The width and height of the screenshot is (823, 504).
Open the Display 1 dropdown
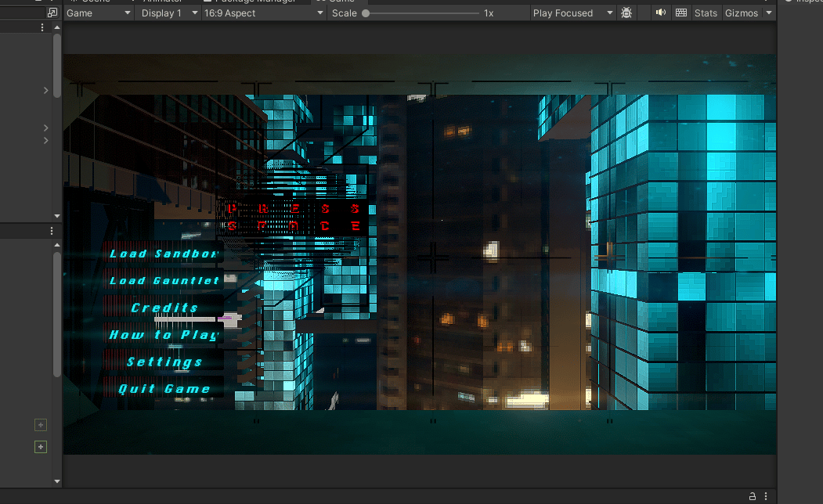coord(169,13)
